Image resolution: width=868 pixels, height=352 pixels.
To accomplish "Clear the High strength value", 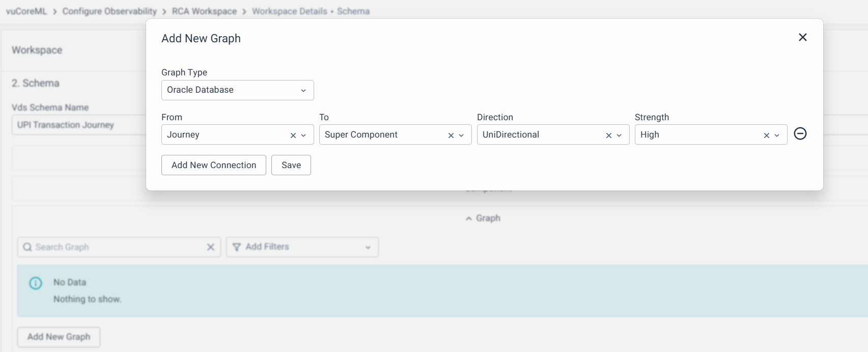I will click(766, 136).
